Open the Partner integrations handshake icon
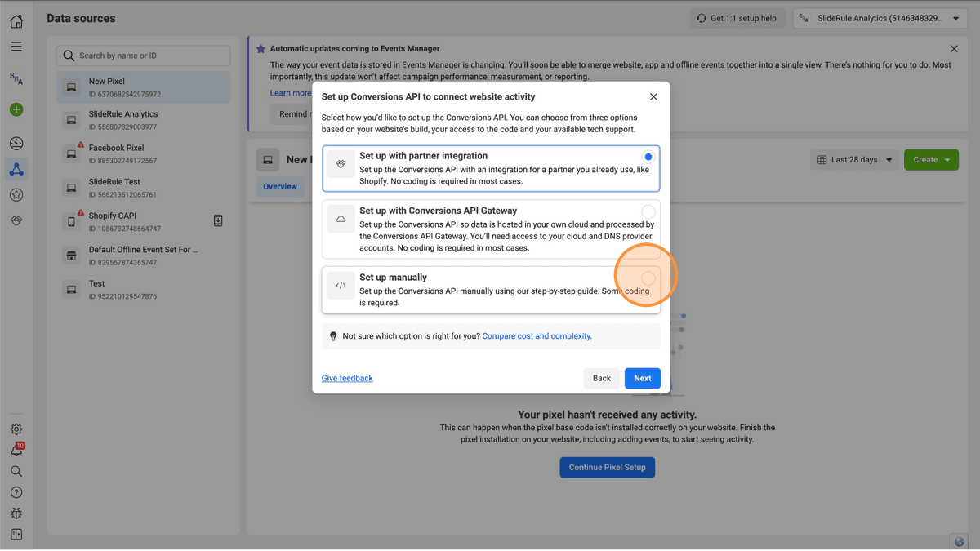The image size is (980, 551). coord(16,221)
